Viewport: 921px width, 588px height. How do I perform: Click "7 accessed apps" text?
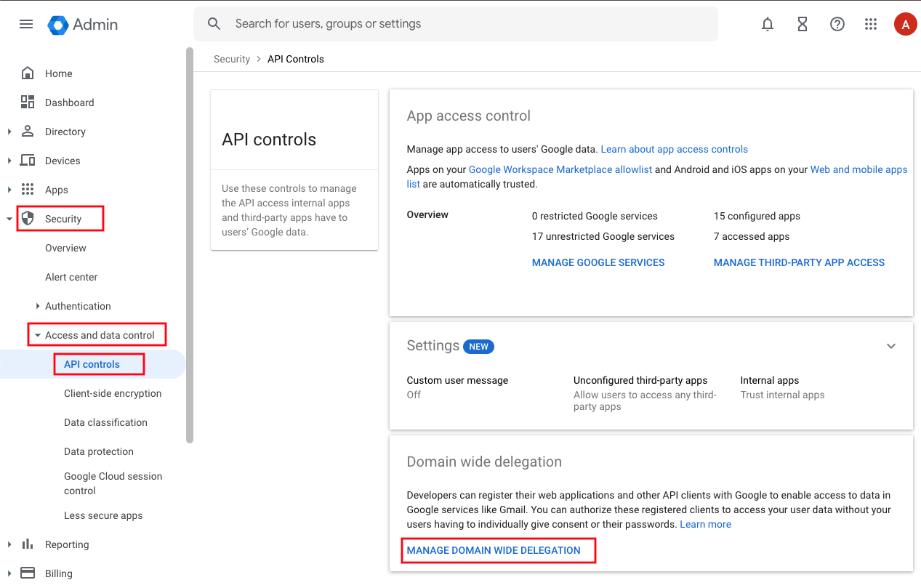751,236
